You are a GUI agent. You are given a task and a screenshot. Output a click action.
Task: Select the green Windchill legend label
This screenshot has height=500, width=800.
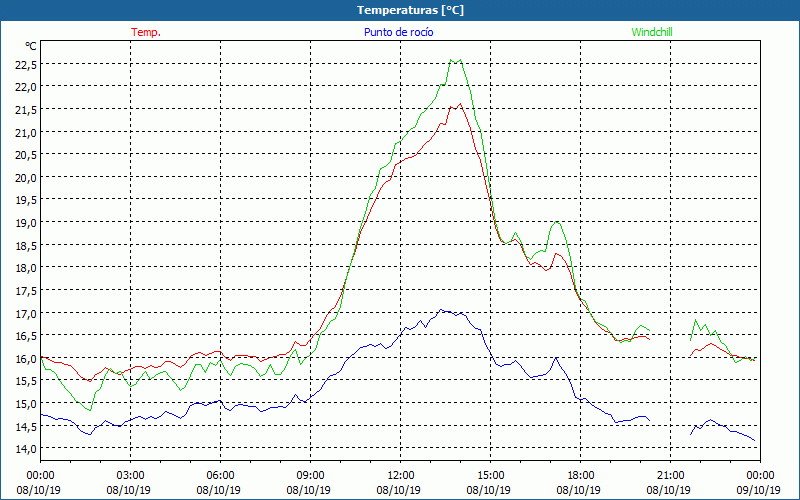tap(652, 32)
